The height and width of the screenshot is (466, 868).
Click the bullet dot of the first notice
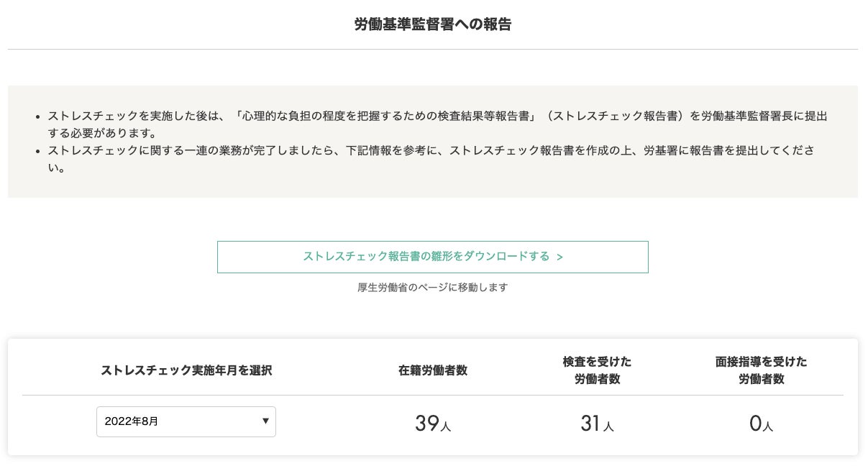pyautogui.click(x=37, y=116)
